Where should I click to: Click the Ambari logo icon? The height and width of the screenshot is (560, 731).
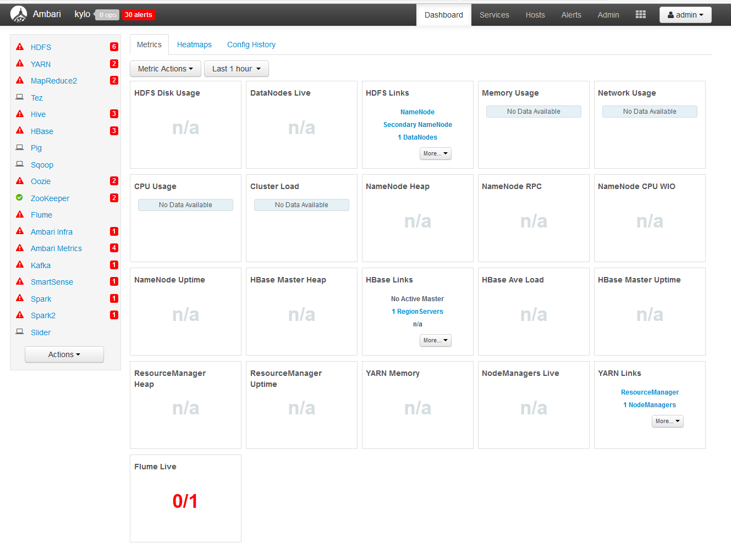click(x=19, y=14)
